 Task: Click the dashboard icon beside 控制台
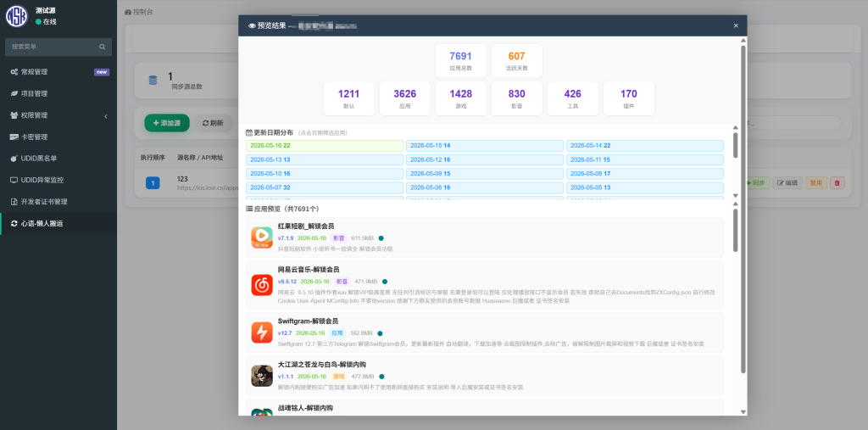(x=128, y=12)
